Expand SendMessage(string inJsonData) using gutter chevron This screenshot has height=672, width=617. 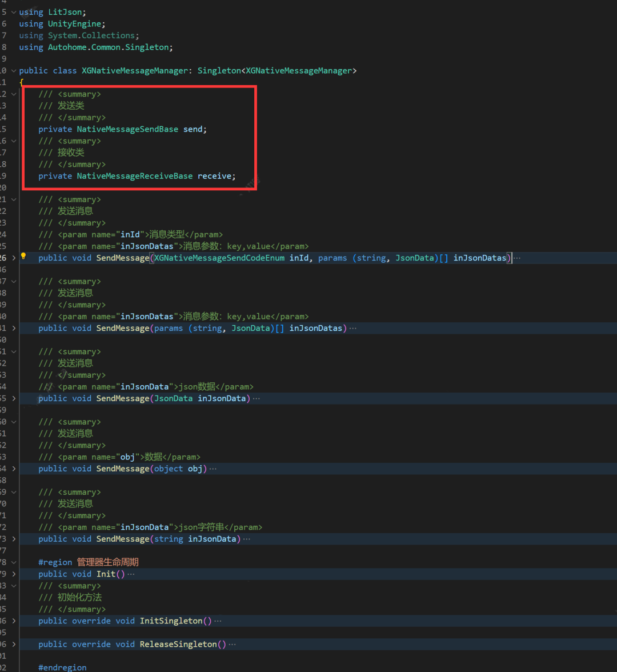(x=14, y=539)
